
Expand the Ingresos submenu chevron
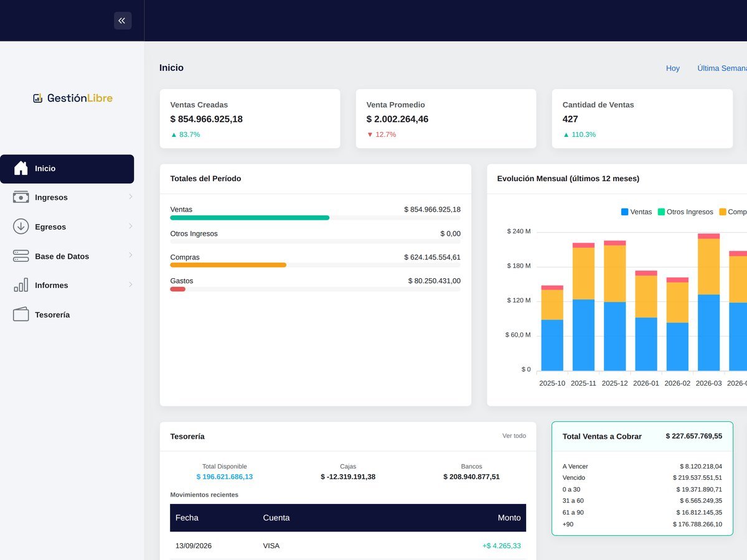[x=130, y=197]
